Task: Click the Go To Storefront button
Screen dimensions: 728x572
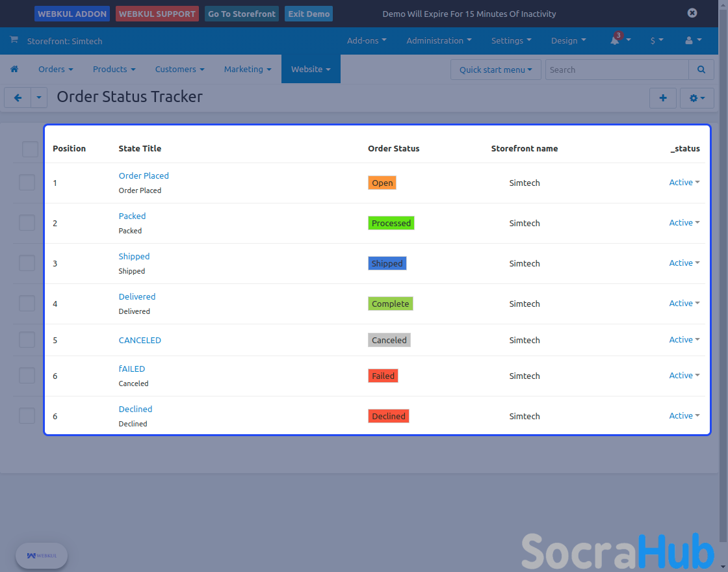Action: point(242,14)
